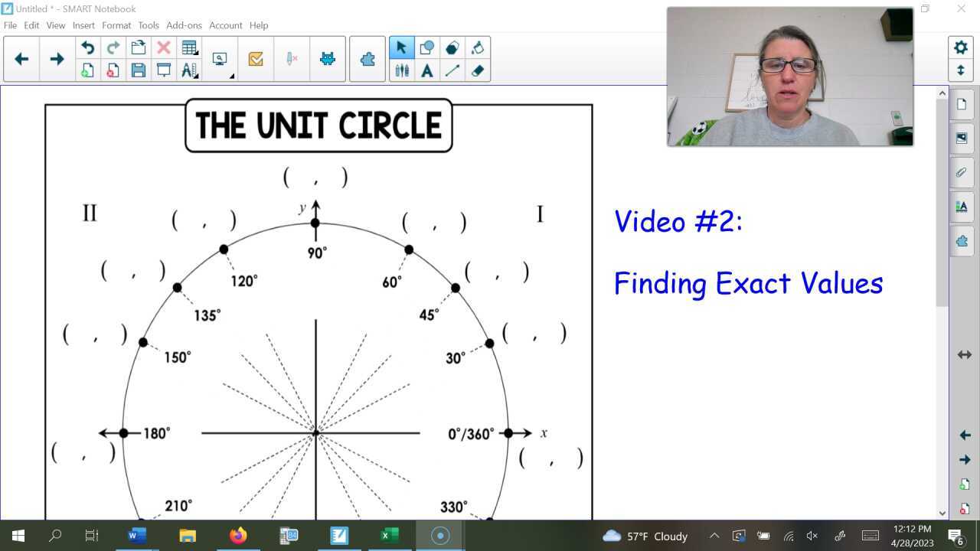Select the Line tool
This screenshot has width=980, height=551.
click(452, 70)
